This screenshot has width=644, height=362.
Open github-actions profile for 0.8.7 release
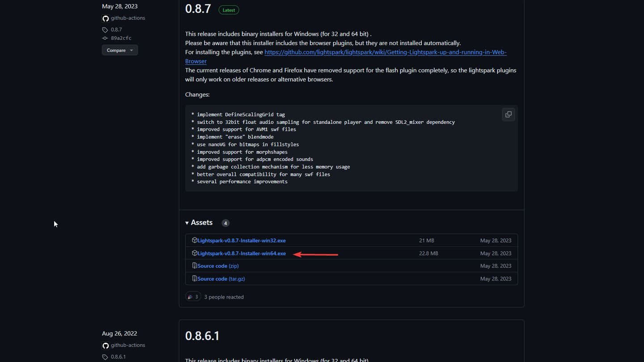pos(128,18)
